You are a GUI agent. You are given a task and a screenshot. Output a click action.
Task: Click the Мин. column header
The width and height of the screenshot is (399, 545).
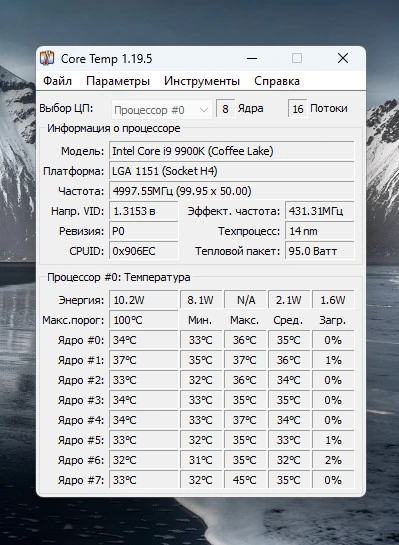[x=200, y=320]
